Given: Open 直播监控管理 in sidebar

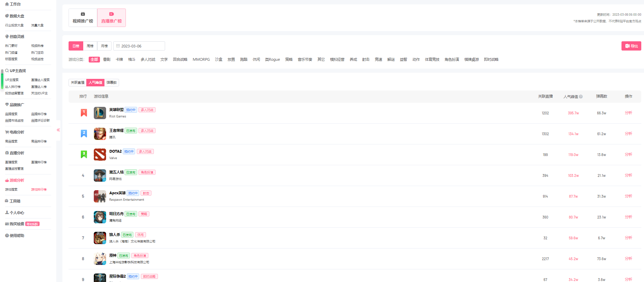Looking at the screenshot, I should tap(14, 169).
